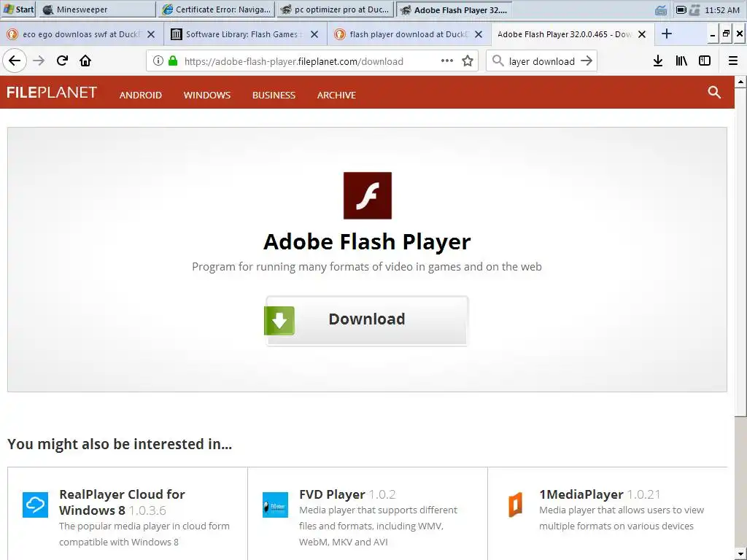
Task: Switch to Certificate Error taskbar window
Action: pyautogui.click(x=216, y=9)
